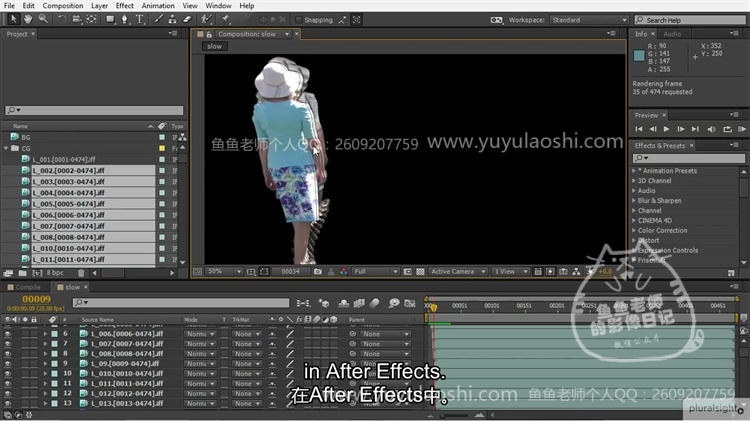Image resolution: width=750 pixels, height=421 pixels.
Task: Toggle Snapping checkbox
Action: (298, 20)
